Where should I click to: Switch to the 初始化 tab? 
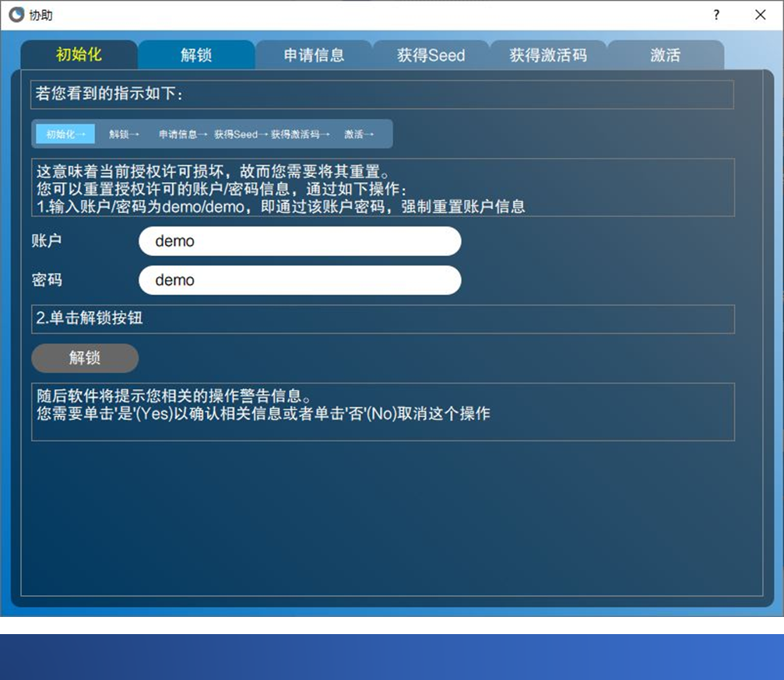[x=79, y=55]
